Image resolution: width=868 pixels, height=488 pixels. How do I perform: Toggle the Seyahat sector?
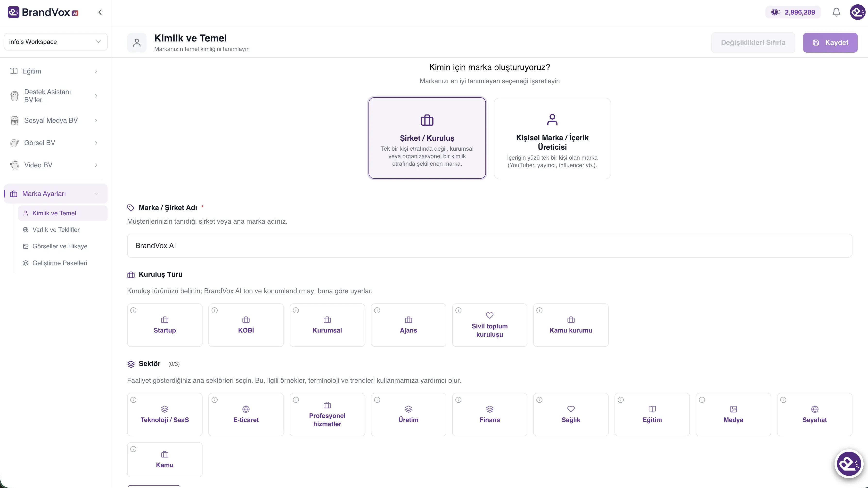click(x=814, y=415)
